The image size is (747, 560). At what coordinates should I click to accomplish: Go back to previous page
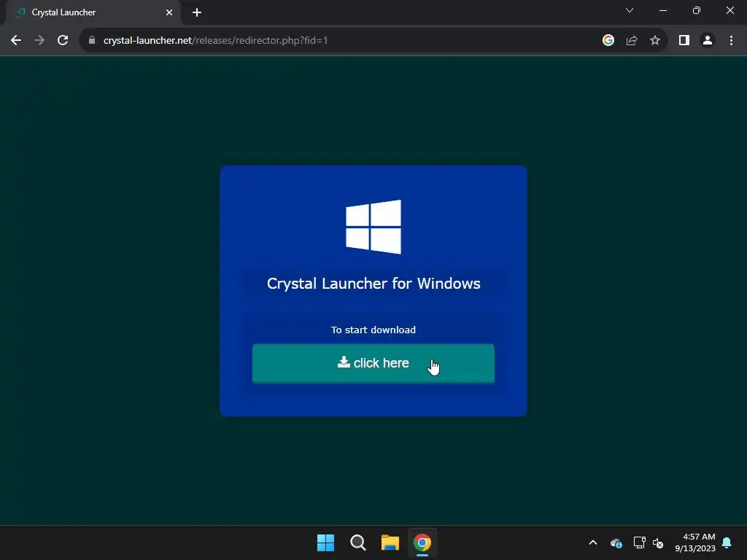[x=16, y=41]
